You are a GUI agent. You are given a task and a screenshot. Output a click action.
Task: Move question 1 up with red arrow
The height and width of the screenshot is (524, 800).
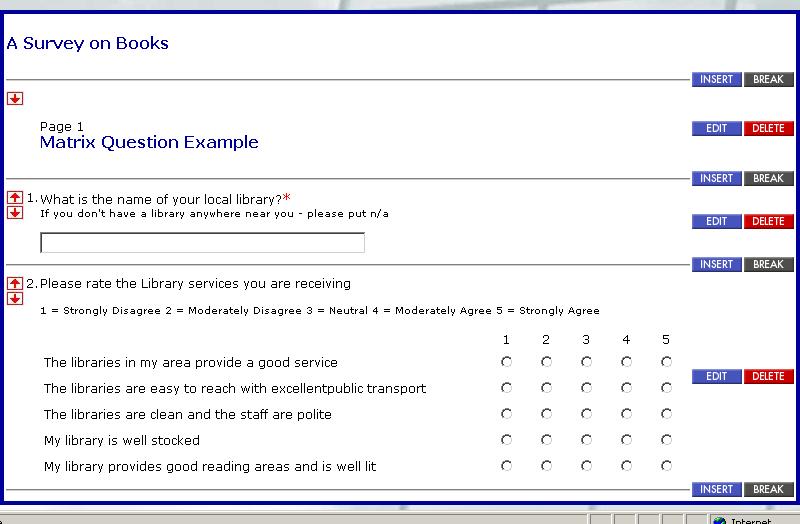click(x=15, y=197)
